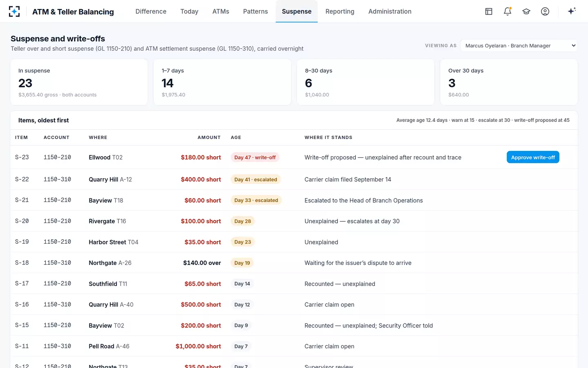The image size is (588, 368).
Task: Select the 1–7 days summary card
Action: pos(222,82)
